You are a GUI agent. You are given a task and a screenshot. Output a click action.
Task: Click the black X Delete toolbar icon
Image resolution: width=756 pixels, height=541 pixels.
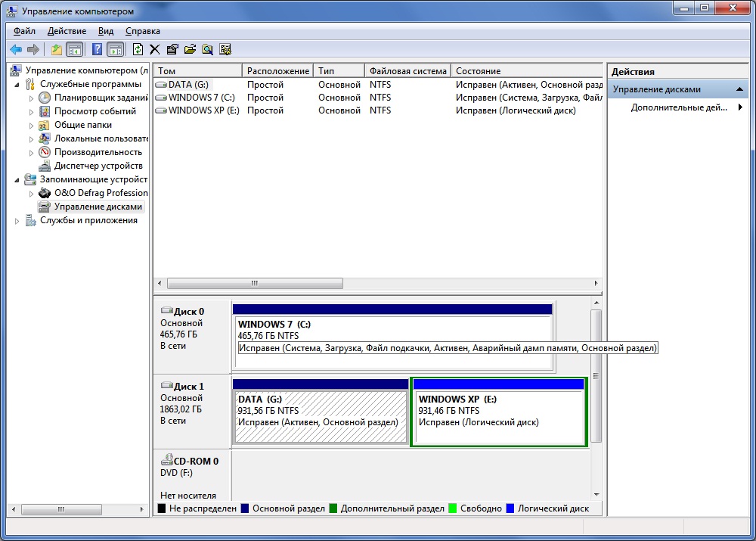155,49
